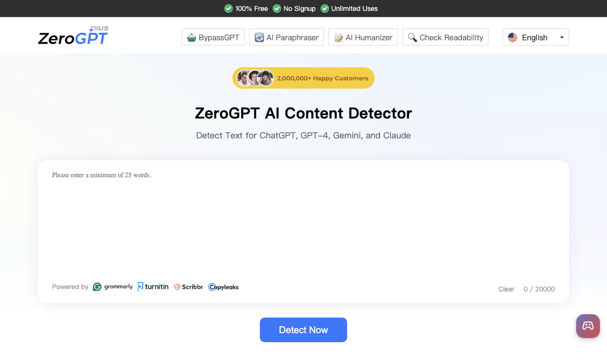This screenshot has height=364, width=607.
Task: Click the 'Unlimited Uses' text
Action: click(355, 9)
